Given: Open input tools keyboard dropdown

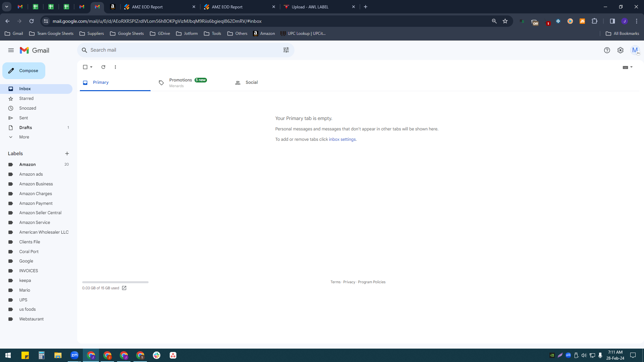Looking at the screenshot, I should coord(628,67).
